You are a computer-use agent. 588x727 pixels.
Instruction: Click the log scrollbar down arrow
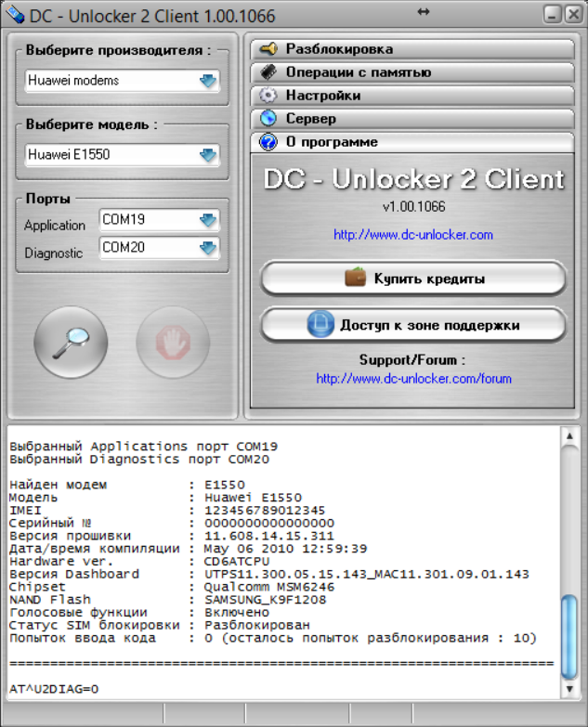(569, 689)
